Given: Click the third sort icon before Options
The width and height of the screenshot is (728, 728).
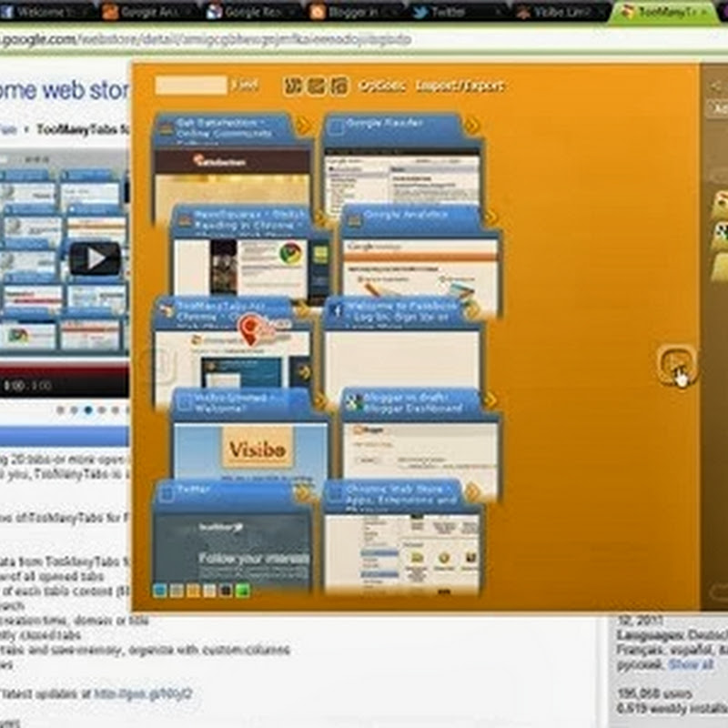Looking at the screenshot, I should (x=339, y=86).
